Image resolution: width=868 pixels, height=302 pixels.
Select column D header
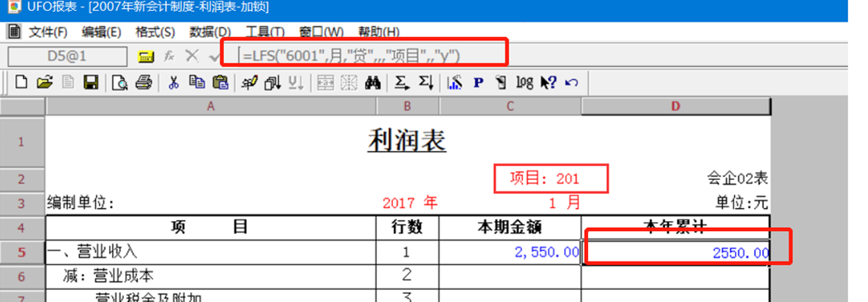point(676,106)
